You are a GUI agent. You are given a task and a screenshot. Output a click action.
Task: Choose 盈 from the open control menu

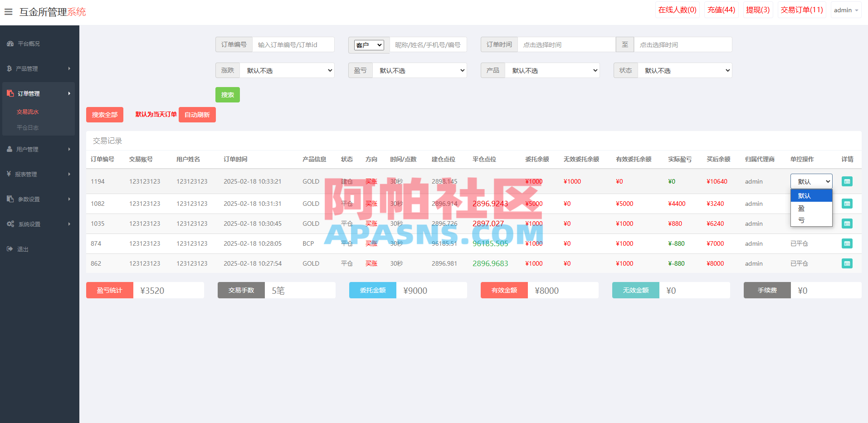coord(801,208)
